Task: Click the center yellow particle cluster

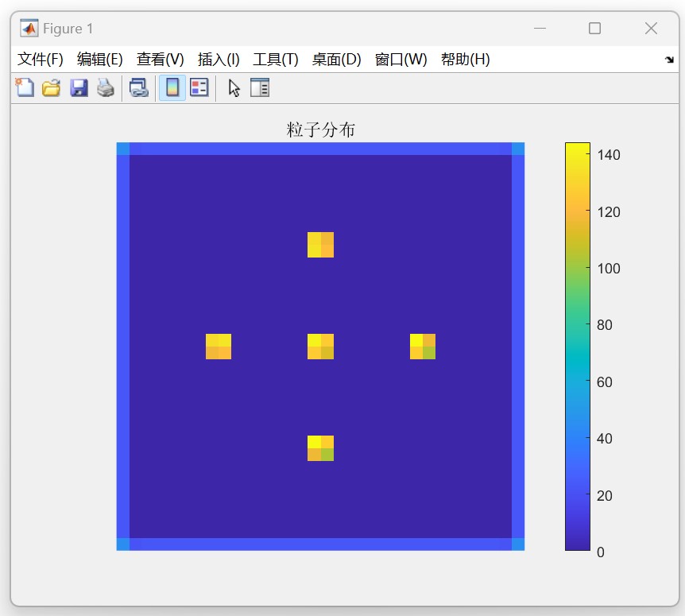Action: (321, 347)
